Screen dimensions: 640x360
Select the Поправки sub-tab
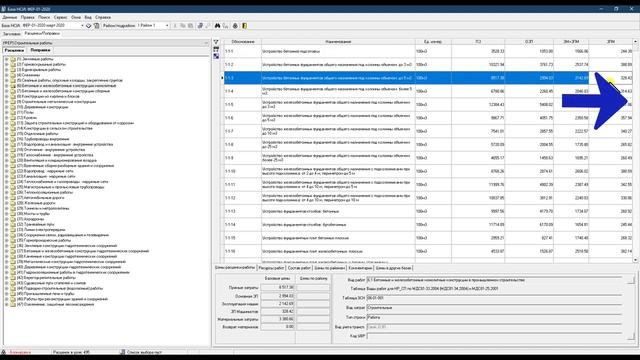[x=40, y=50]
